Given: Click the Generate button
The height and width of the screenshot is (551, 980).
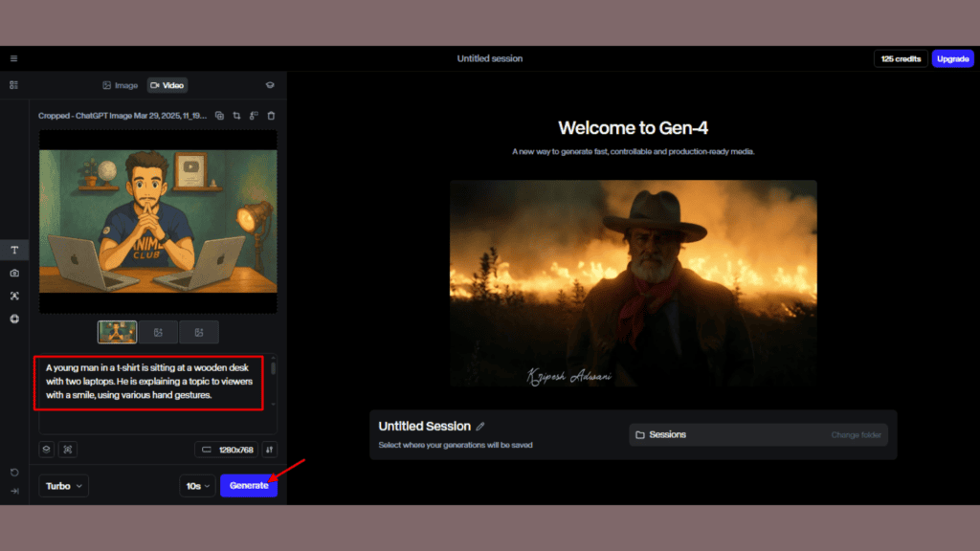Looking at the screenshot, I should 248,486.
